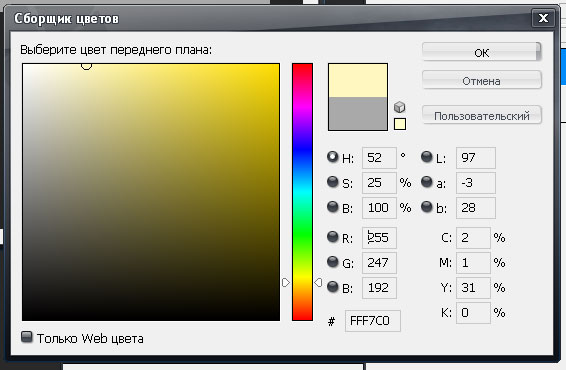
Task: Click the brightness field showing 100
Action: [379, 208]
